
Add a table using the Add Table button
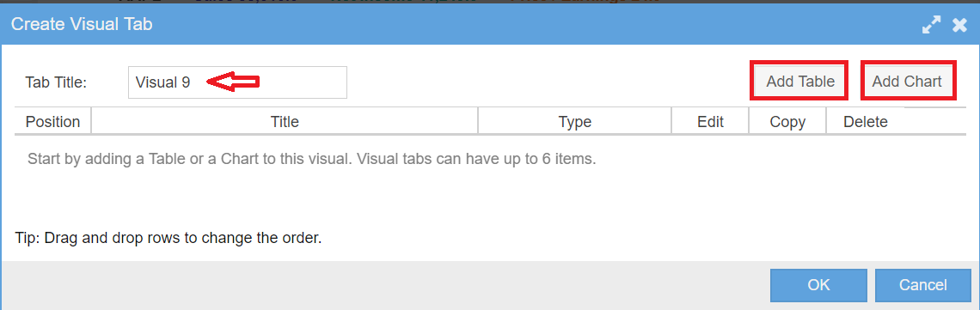coord(800,81)
